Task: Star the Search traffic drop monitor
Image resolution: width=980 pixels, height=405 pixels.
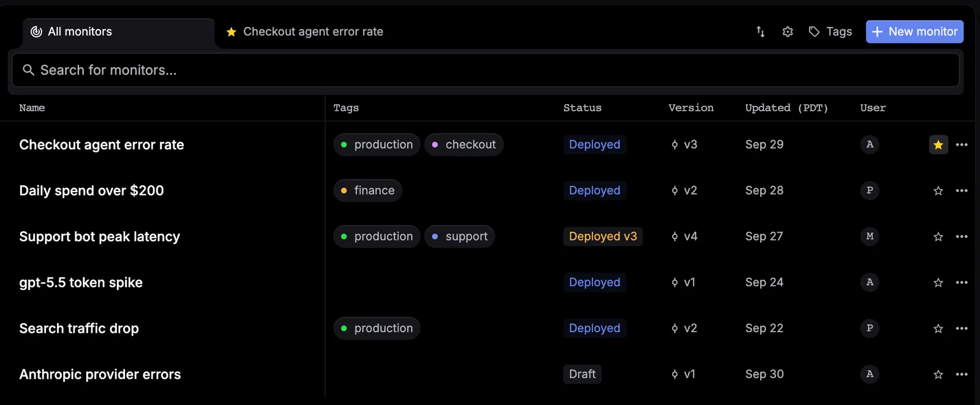Action: pos(938,329)
